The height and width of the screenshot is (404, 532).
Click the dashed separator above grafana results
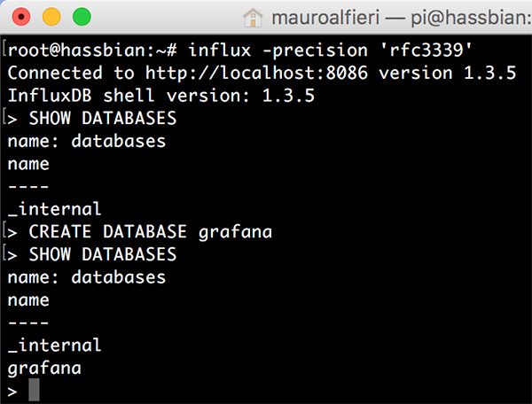(x=27, y=323)
